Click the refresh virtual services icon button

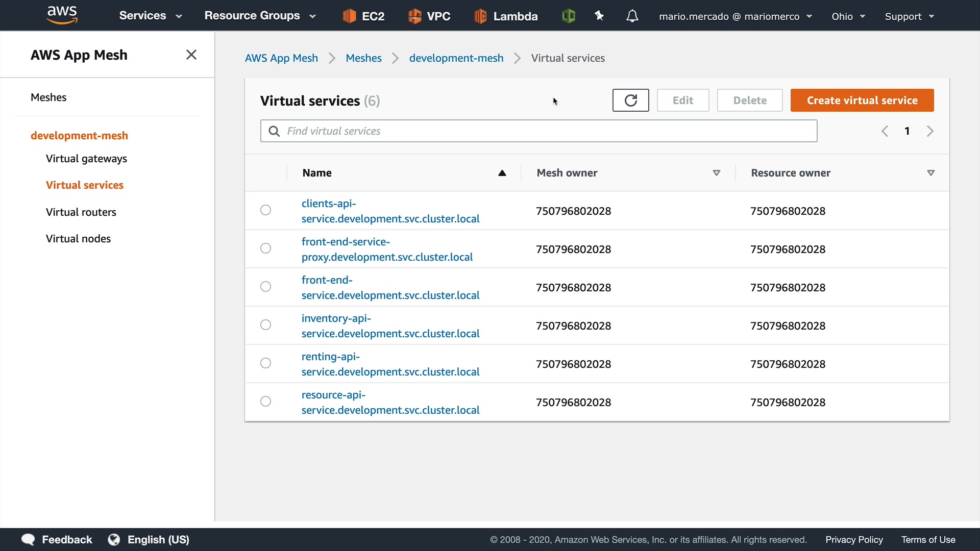click(x=630, y=101)
